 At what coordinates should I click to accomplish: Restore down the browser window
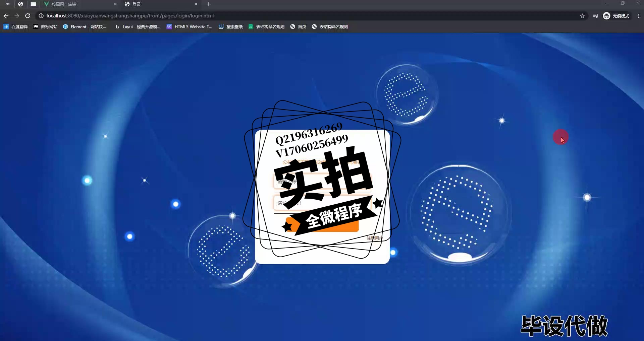coord(623,3)
